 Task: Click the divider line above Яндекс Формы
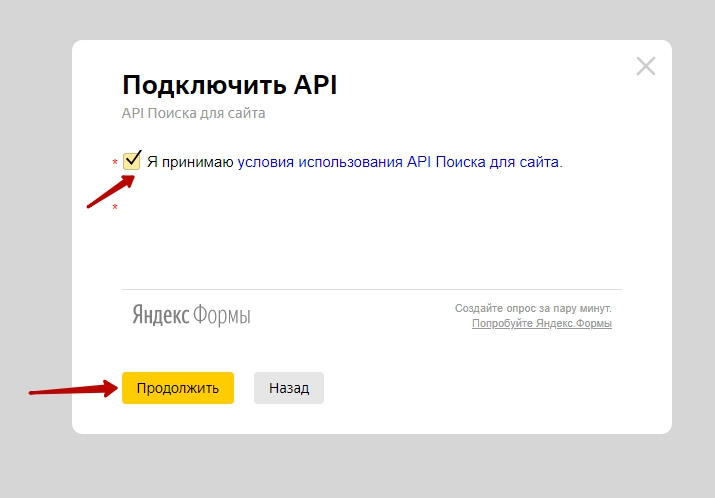click(x=371, y=290)
